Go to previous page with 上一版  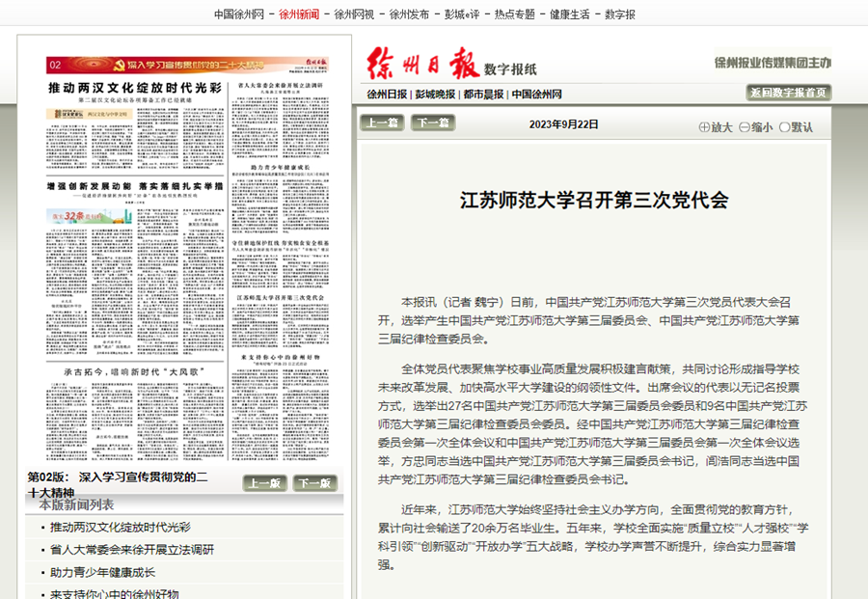265,483
